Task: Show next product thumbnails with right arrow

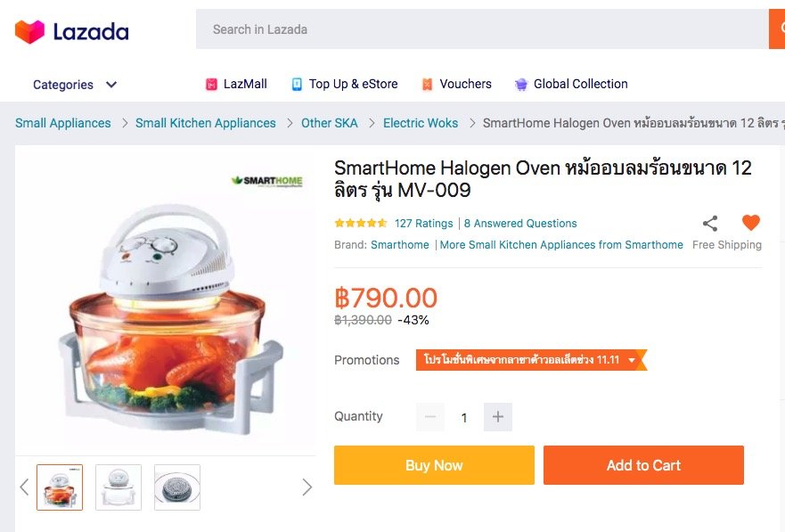Action: (307, 487)
